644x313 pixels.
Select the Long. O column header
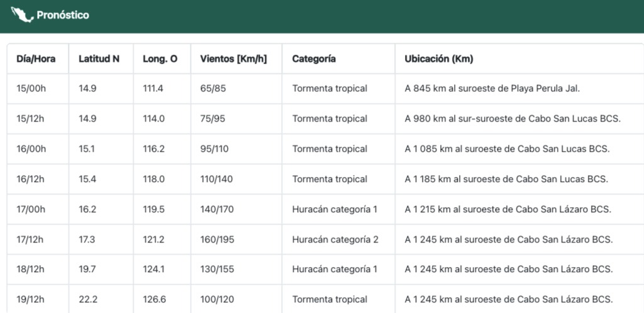(160, 59)
